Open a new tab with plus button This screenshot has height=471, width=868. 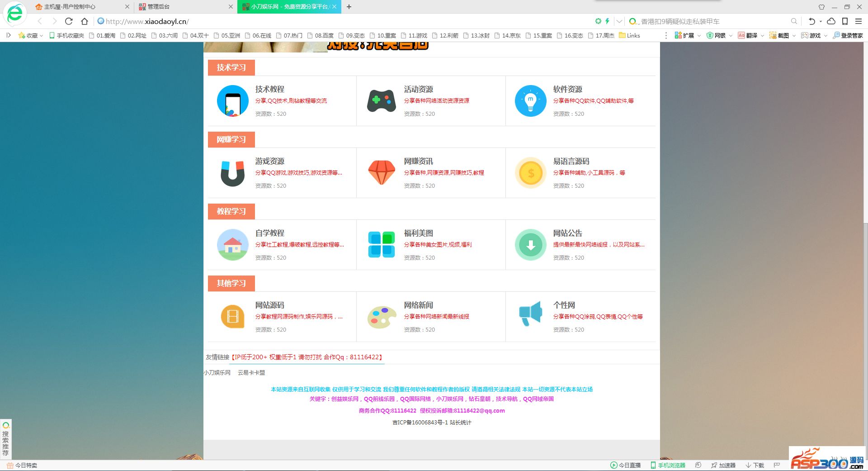pos(349,7)
